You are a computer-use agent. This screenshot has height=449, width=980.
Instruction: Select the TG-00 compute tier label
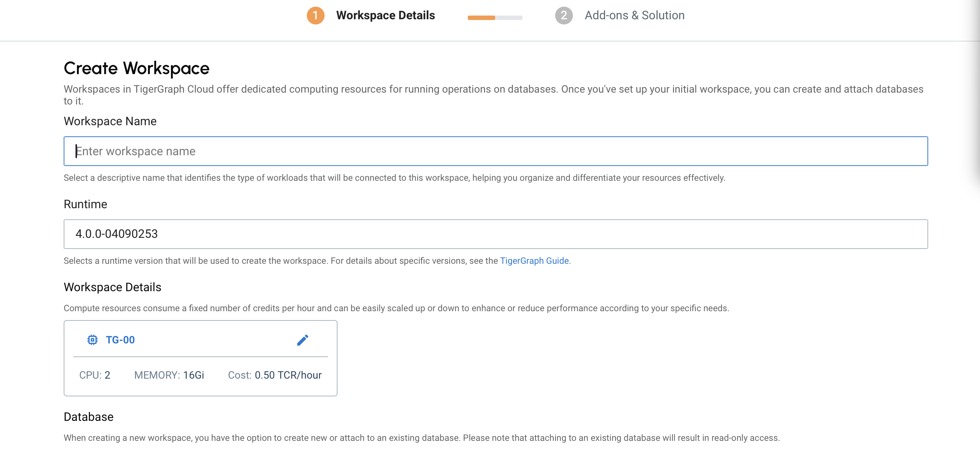pos(120,340)
